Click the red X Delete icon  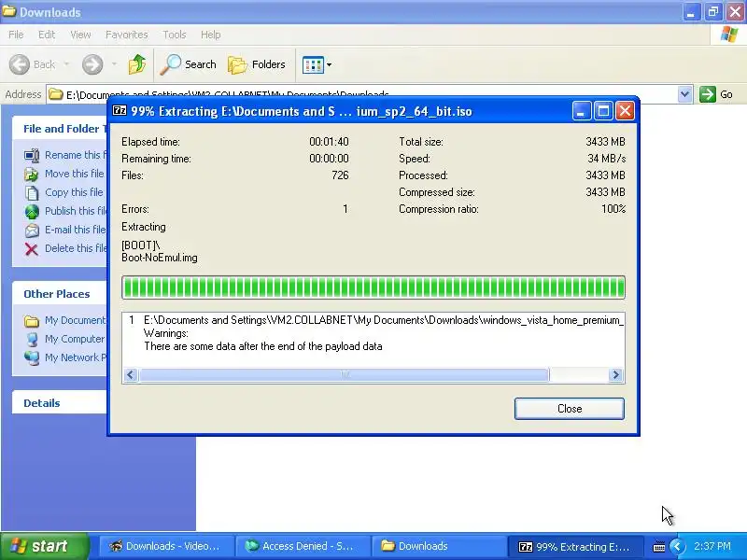(x=32, y=248)
